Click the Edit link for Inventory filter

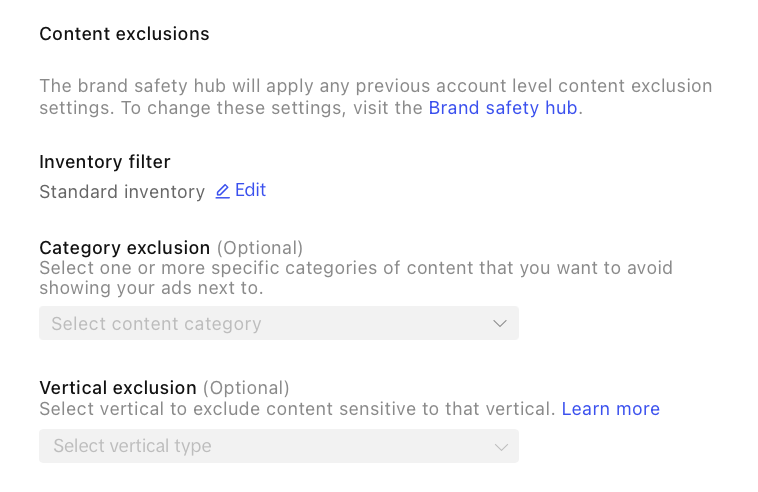pos(250,190)
